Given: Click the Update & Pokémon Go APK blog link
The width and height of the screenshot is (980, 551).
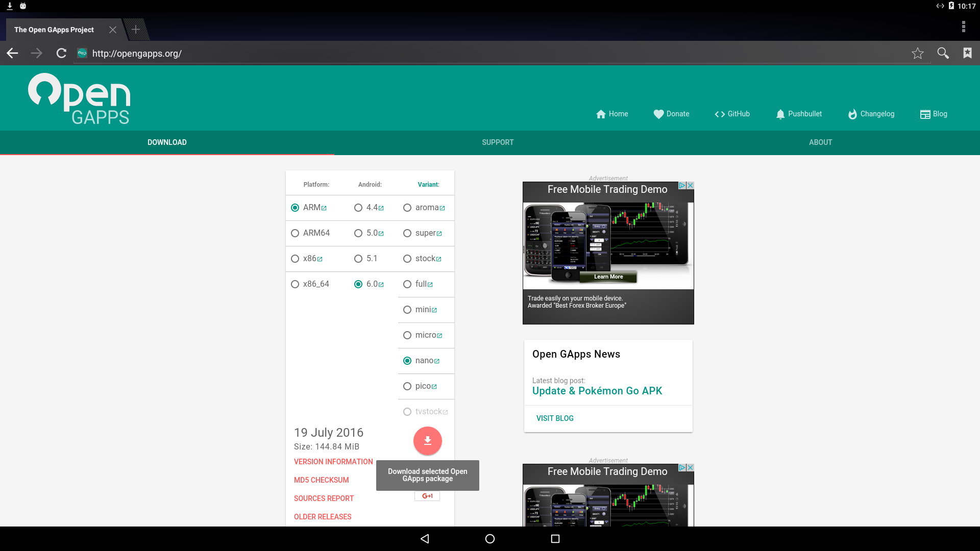Looking at the screenshot, I should [x=596, y=391].
